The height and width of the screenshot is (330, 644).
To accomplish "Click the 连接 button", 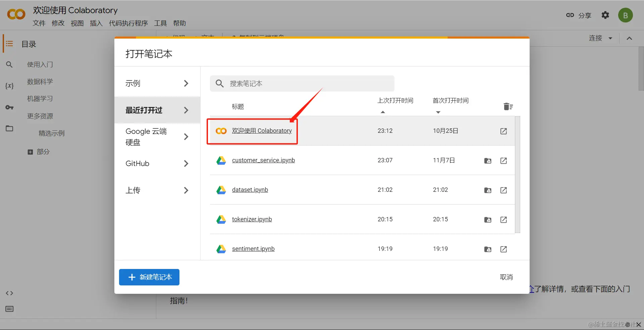I will (x=596, y=38).
